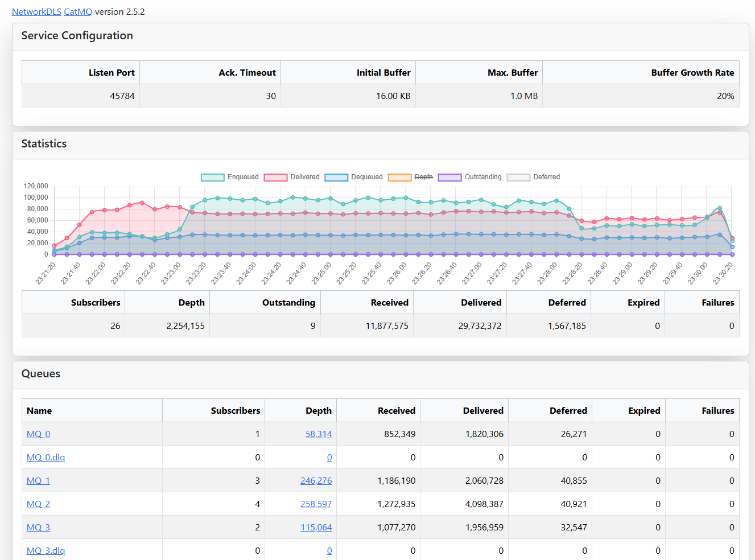
Task: Open the MQ_1 queue link
Action: (x=38, y=481)
